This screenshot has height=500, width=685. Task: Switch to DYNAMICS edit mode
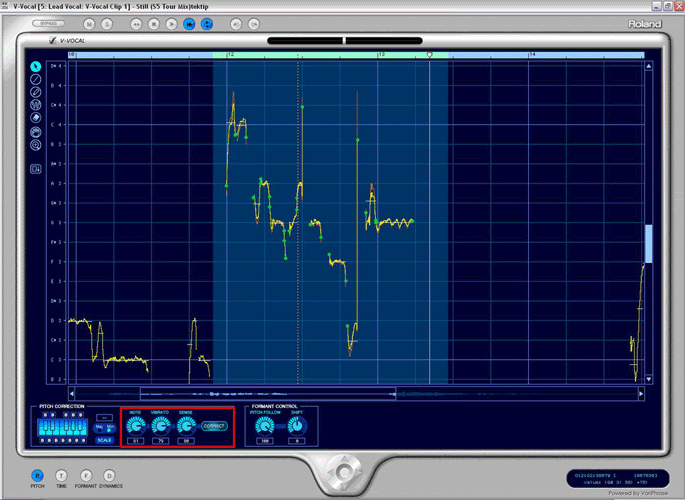pyautogui.click(x=109, y=476)
